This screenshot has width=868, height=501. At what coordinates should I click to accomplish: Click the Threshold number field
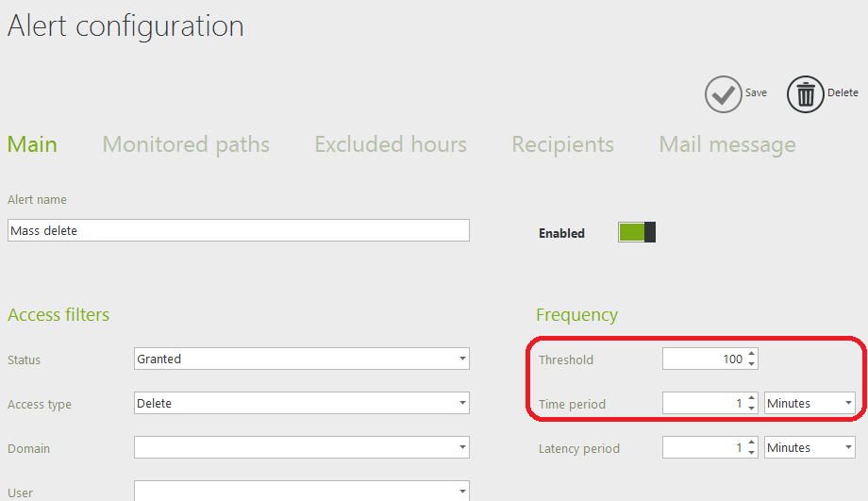click(704, 359)
